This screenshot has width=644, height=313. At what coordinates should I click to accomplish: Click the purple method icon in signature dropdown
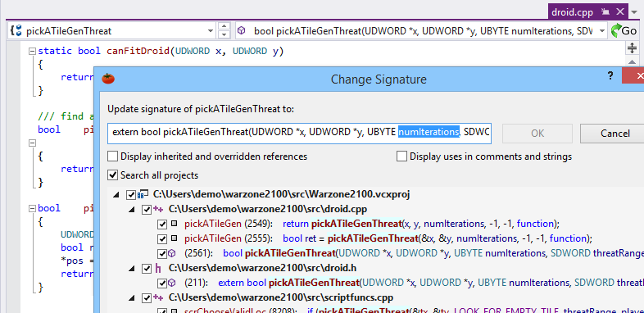(242, 30)
